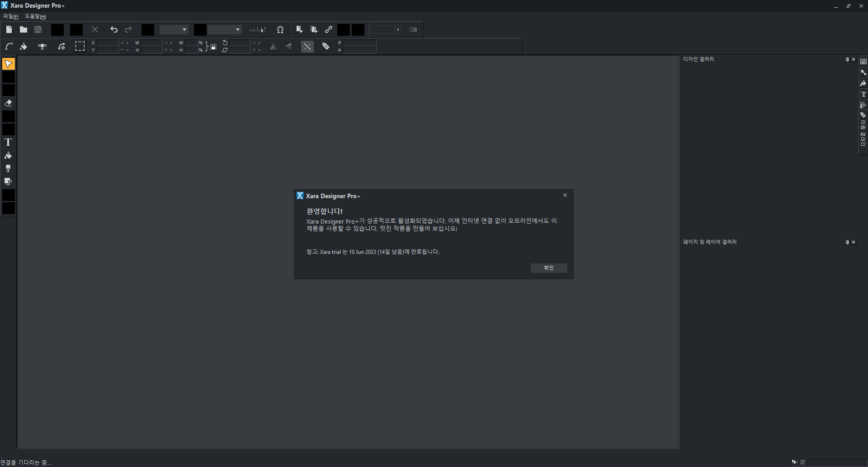Click the chain link icon in toolbar
Image resolution: width=868 pixels, height=467 pixels.
click(329, 29)
